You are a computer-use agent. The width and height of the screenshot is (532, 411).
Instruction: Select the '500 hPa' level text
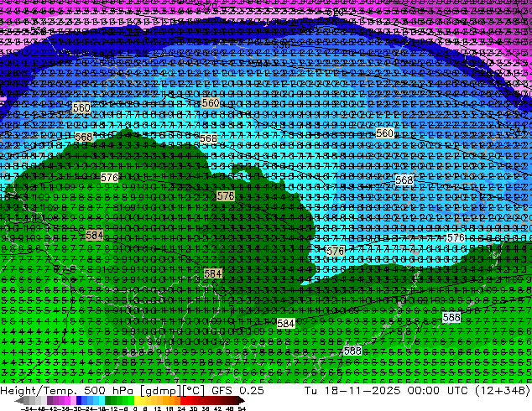pyautogui.click(x=109, y=390)
